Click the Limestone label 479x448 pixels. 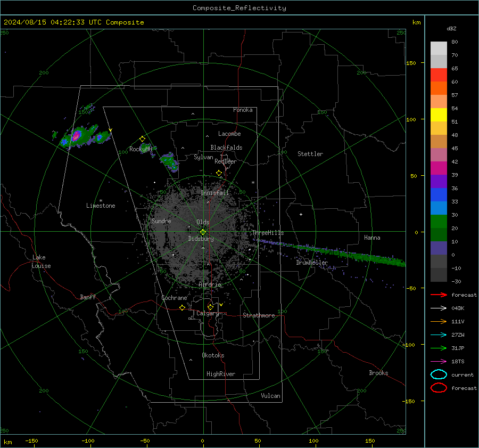tap(101, 206)
